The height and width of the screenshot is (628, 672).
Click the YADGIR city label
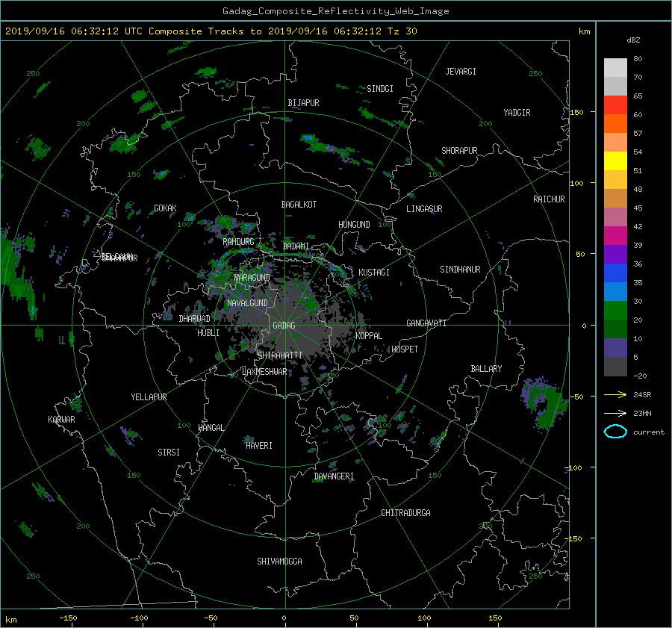(x=517, y=113)
